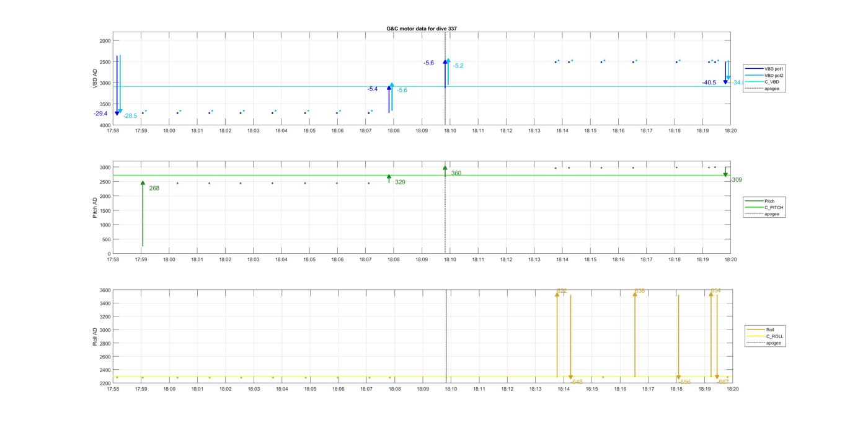868x430 pixels.
Task: Click the '1500' tick on the Pitch AD axis
Action: coord(105,211)
